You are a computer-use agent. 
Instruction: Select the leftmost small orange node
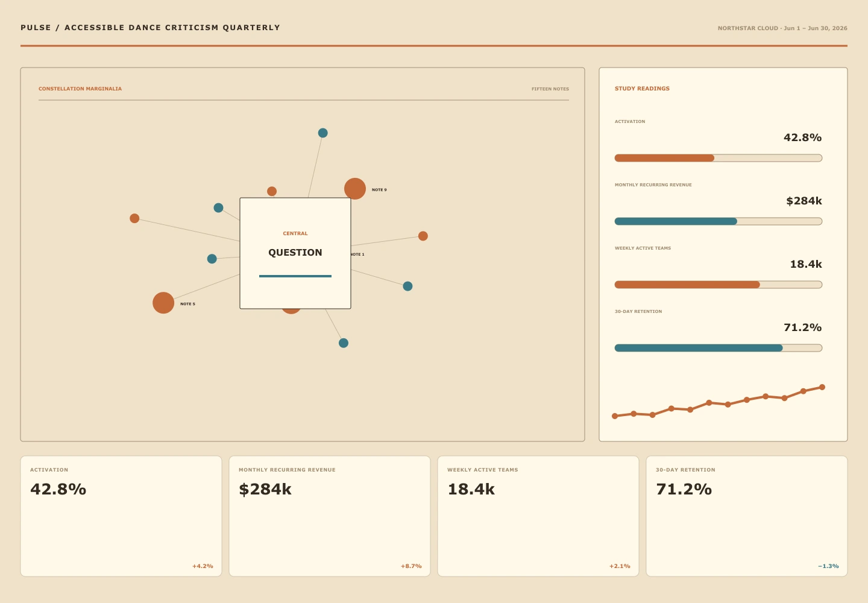click(134, 218)
